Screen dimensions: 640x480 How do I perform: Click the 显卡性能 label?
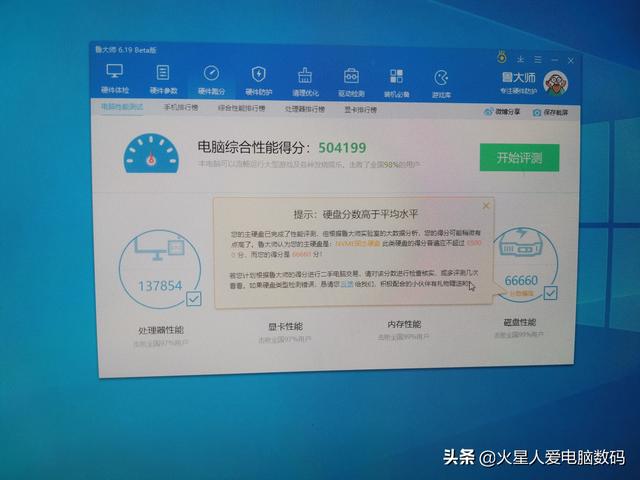click(285, 327)
